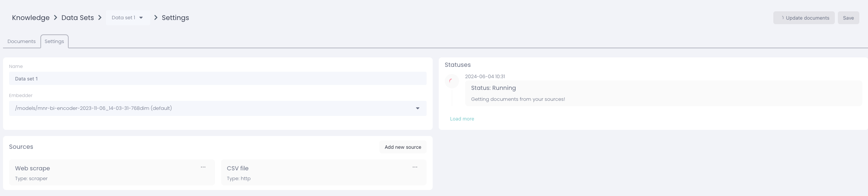This screenshot has width=868, height=196.
Task: Click the chevron right after Data Sets
Action: coord(100,18)
